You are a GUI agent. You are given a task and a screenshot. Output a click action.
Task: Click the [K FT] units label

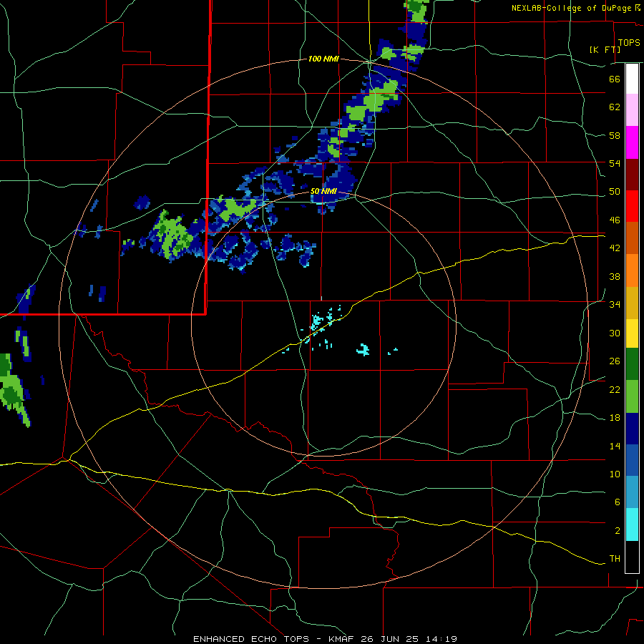pos(605,49)
